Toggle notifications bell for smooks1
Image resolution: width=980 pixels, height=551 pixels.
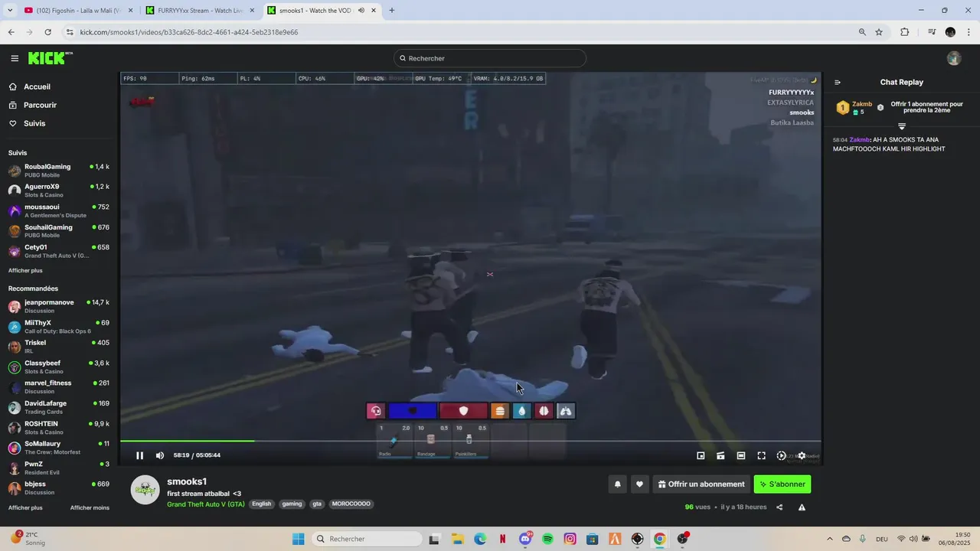click(x=617, y=484)
